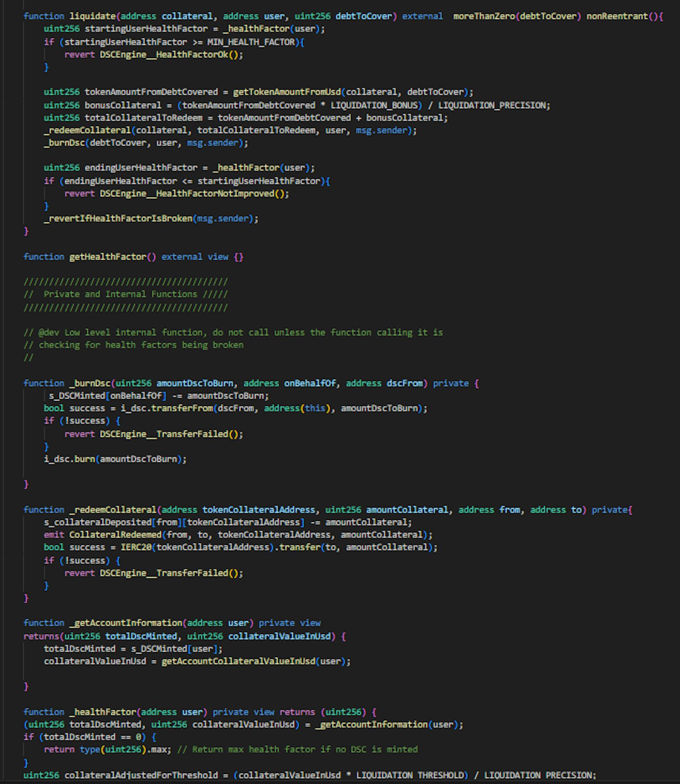Click the moreThanZero modifier in liquidate signature
680x784 pixels.
point(484,16)
